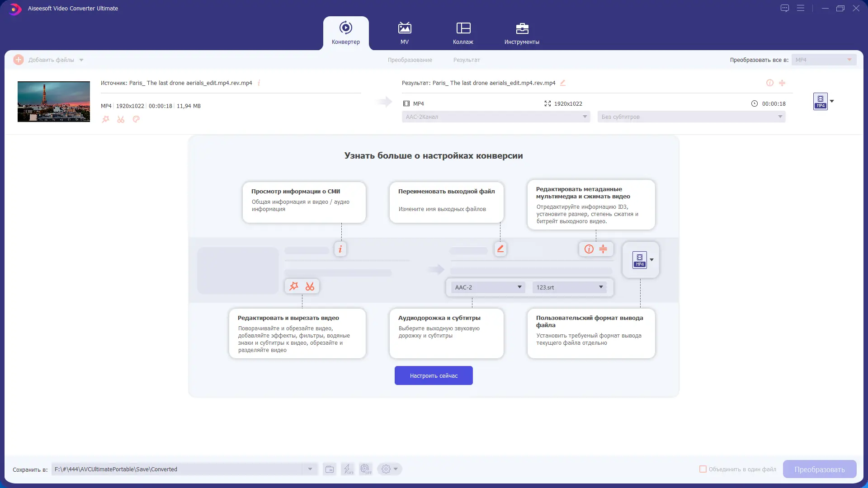Click the feedback message icon in title bar
The image size is (868, 488).
tap(785, 8)
